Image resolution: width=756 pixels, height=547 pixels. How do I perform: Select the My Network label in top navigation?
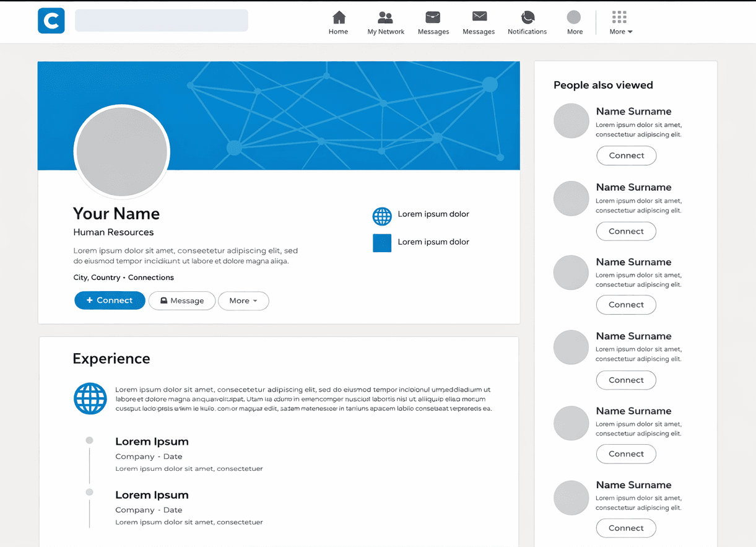click(386, 32)
